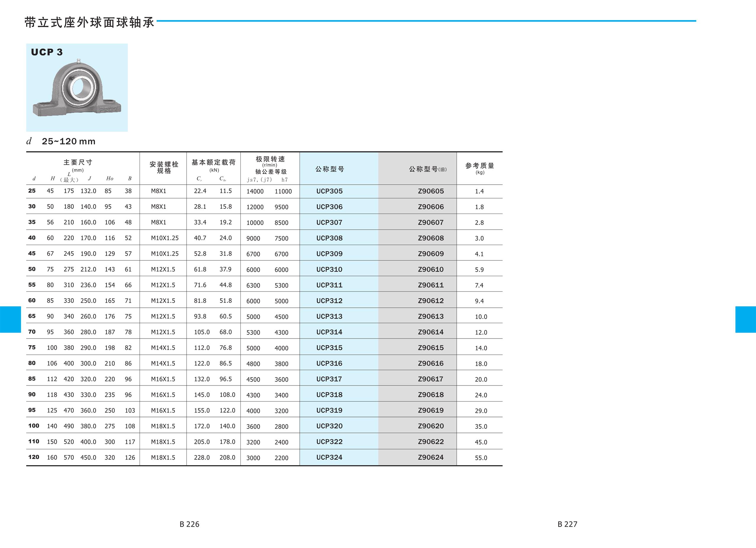Click the UCP310 model entry
Viewport: 756px width, 548px height.
(x=329, y=270)
